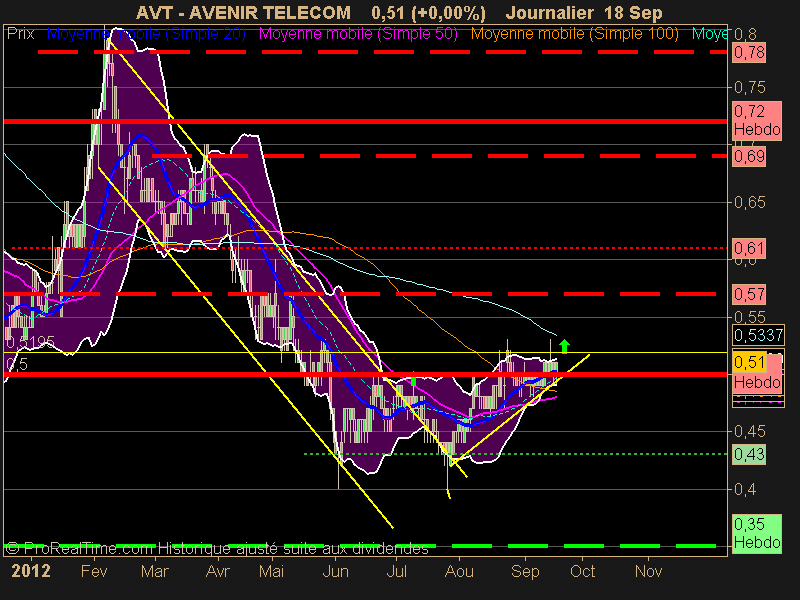800x600 pixels.
Task: Click the Aou month label
Action: [459, 571]
